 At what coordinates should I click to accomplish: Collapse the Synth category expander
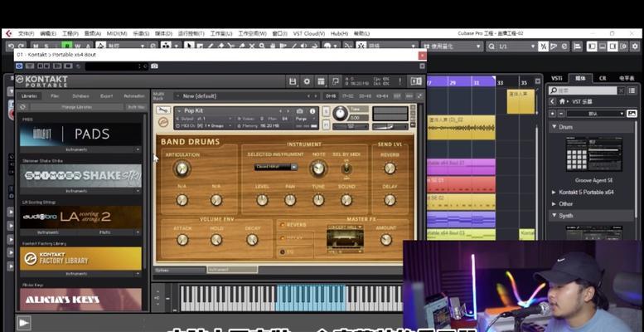click(x=554, y=215)
